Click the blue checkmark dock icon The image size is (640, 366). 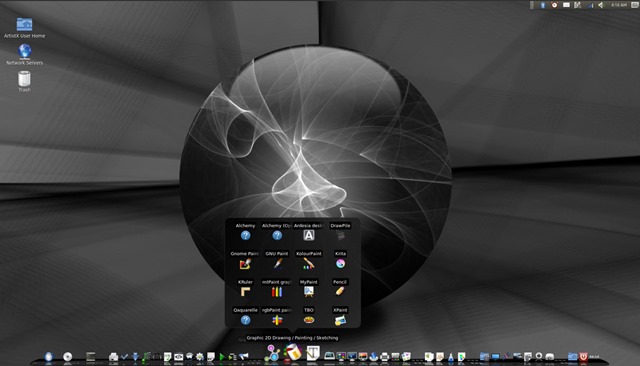124,357
